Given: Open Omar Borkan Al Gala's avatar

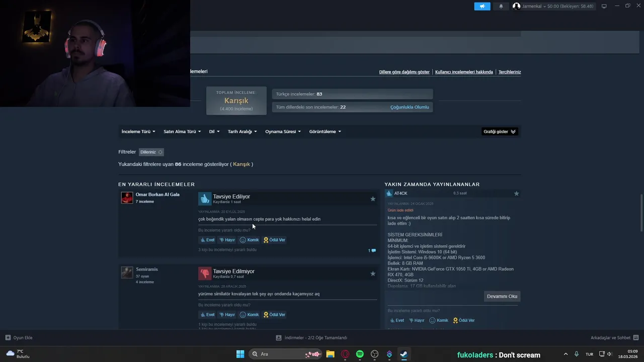Looking at the screenshot, I should (127, 198).
